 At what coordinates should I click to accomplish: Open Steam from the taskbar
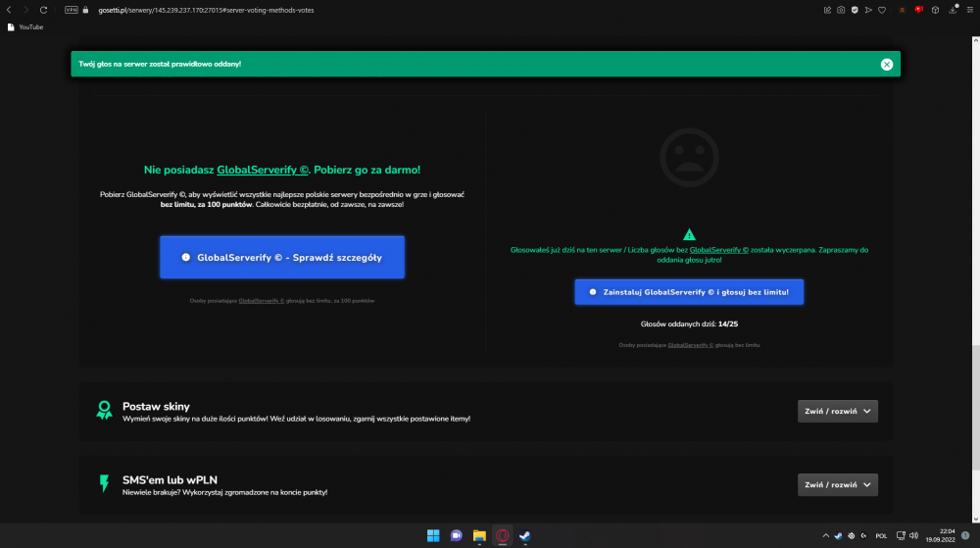tap(525, 535)
